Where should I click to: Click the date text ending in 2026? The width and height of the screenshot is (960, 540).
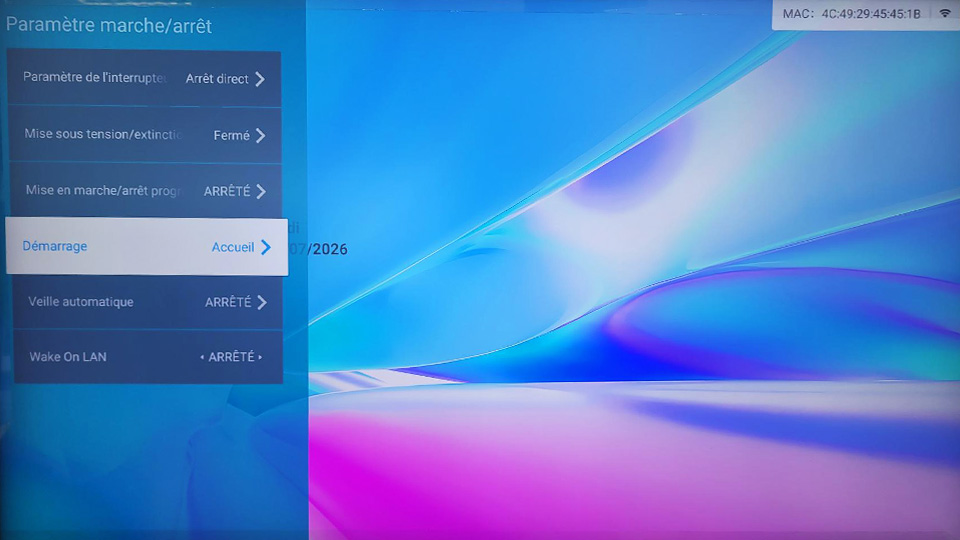point(318,249)
